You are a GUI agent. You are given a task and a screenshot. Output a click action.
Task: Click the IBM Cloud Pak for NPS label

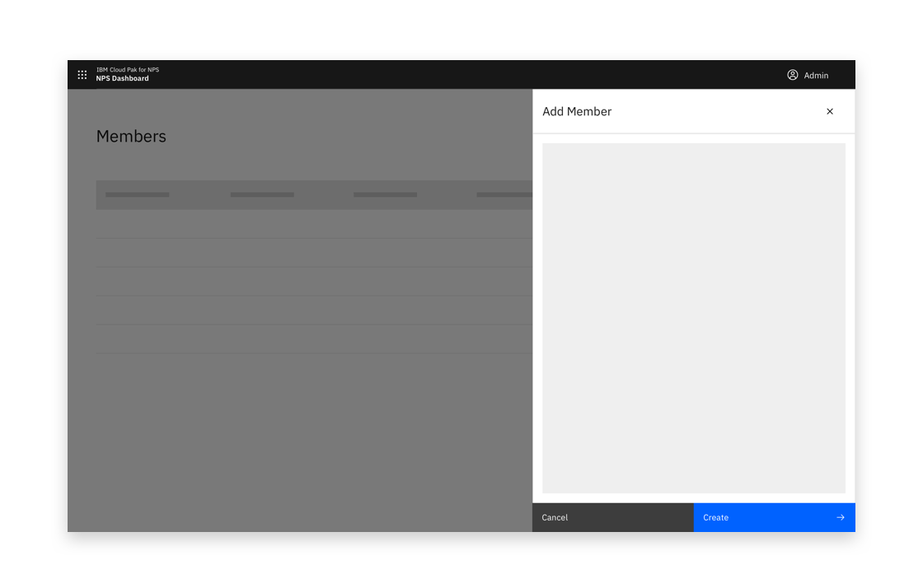click(x=128, y=69)
